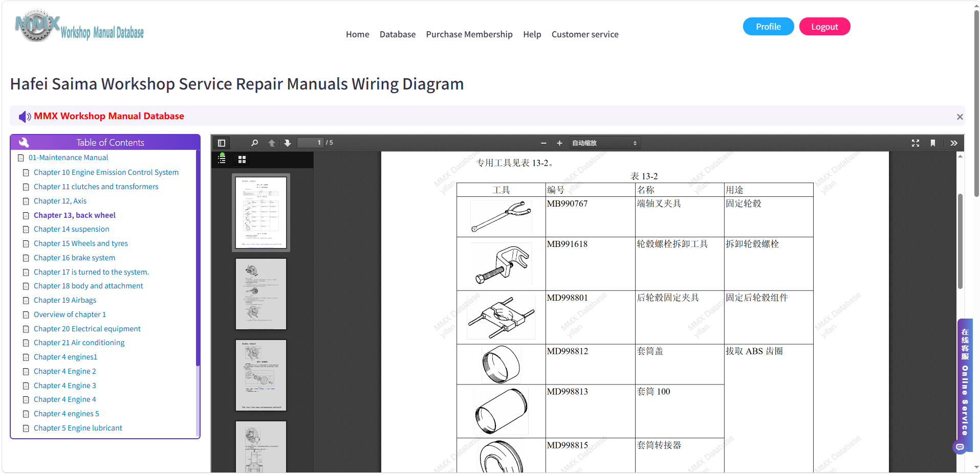Click the Profile button
This screenshot has width=980, height=474.
[768, 27]
